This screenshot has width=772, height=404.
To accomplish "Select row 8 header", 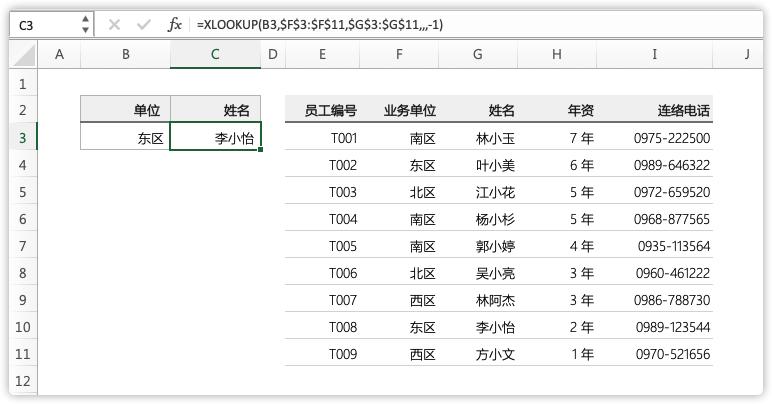I will click(x=23, y=273).
